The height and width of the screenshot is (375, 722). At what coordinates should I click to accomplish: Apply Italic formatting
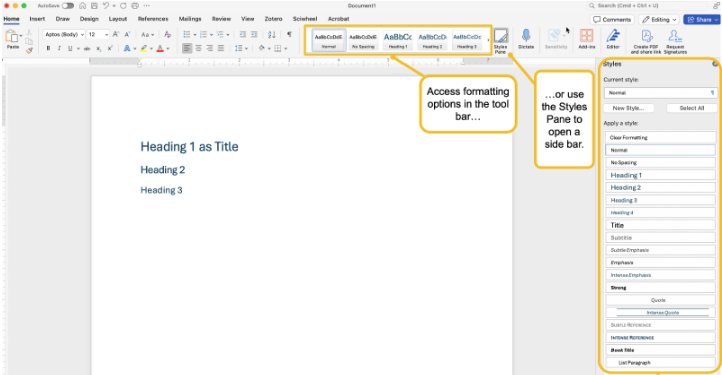pyautogui.click(x=59, y=48)
